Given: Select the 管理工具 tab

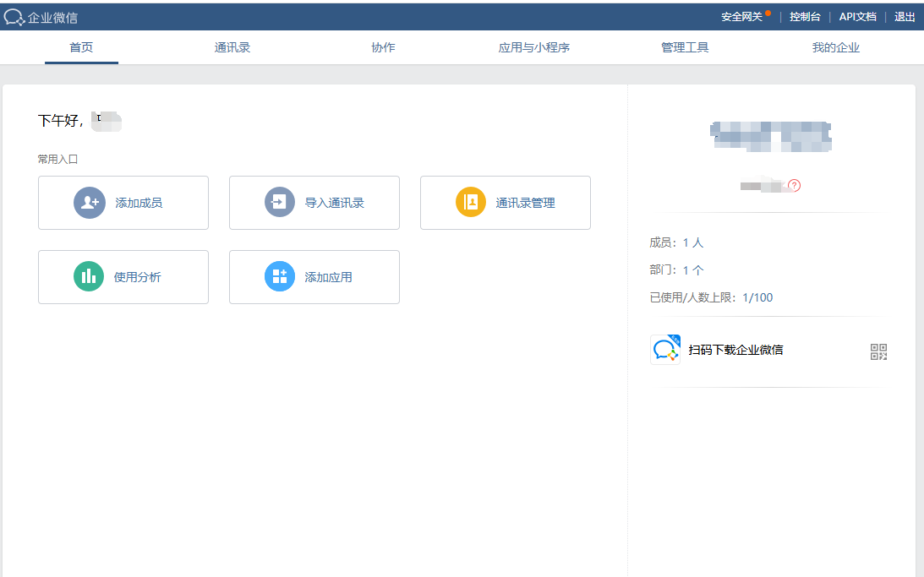Looking at the screenshot, I should pos(685,47).
